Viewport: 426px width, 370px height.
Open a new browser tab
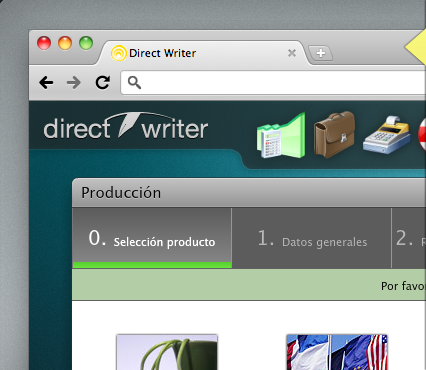click(x=321, y=53)
